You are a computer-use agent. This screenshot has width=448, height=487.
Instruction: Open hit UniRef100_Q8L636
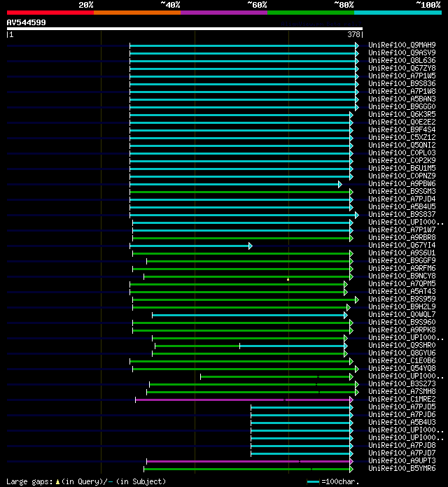(x=402, y=61)
